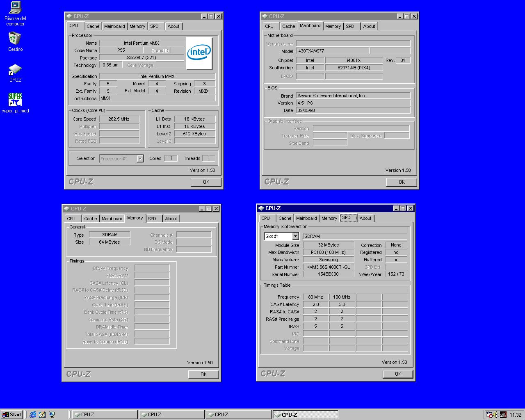
Task: Click title bar icon of the Mainboard-tab CPU-Z window
Action: (265, 16)
